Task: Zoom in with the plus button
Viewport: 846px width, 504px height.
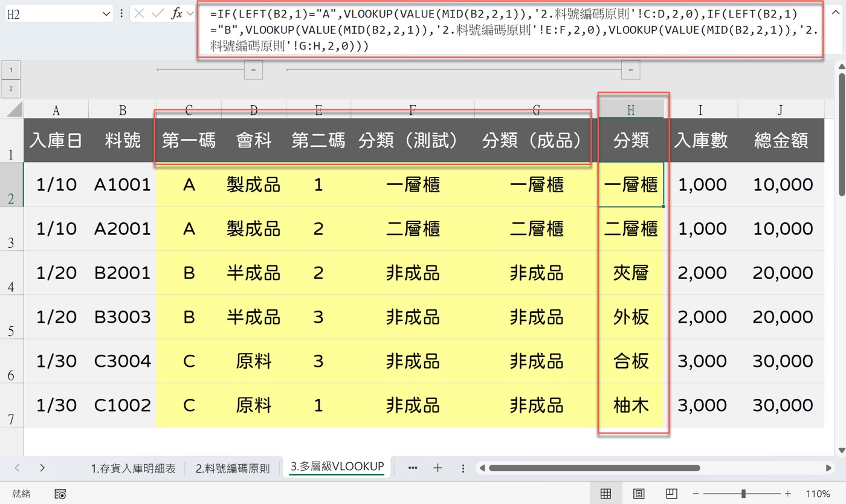Action: pyautogui.click(x=787, y=494)
